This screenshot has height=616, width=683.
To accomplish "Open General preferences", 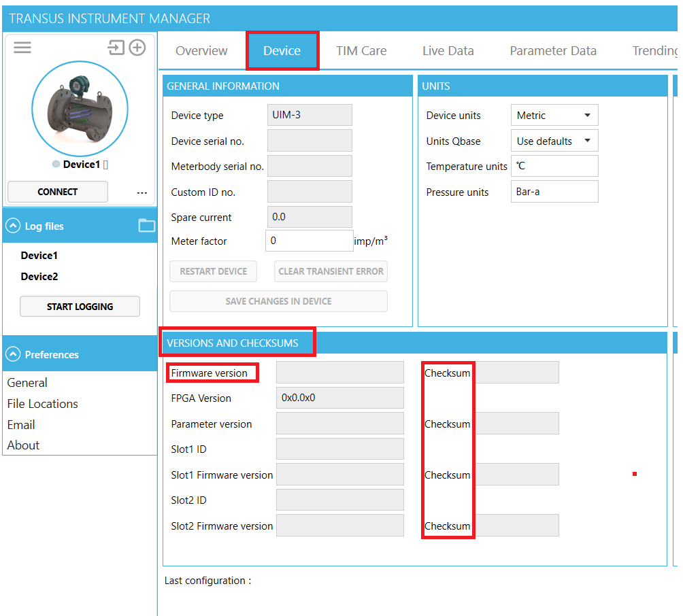I will pos(27,383).
